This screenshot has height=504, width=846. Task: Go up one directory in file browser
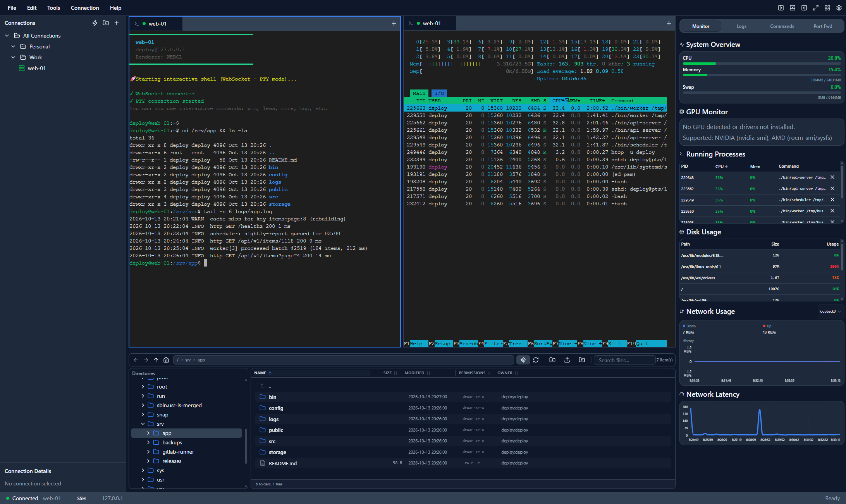coord(156,360)
